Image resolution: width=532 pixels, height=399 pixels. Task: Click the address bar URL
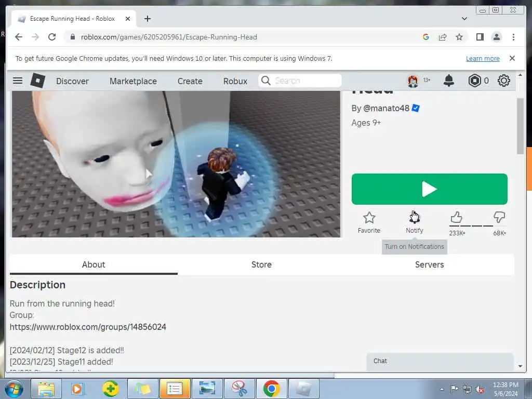[169, 37]
